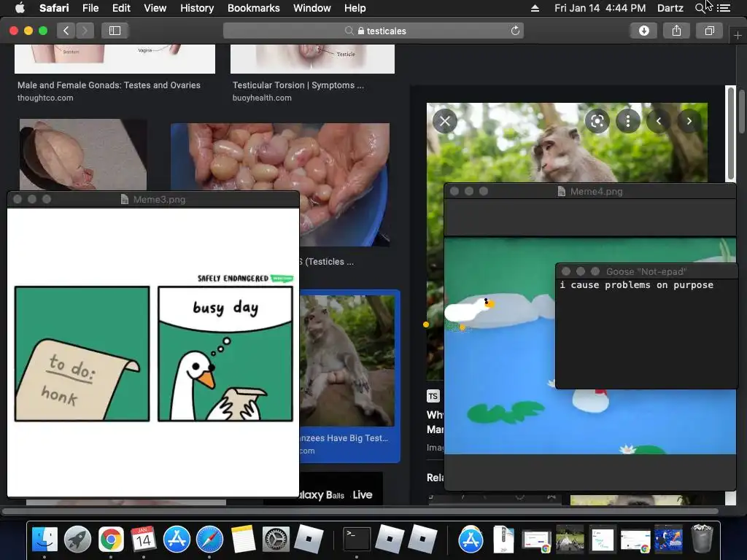Open Notification Center list icon

(x=724, y=8)
